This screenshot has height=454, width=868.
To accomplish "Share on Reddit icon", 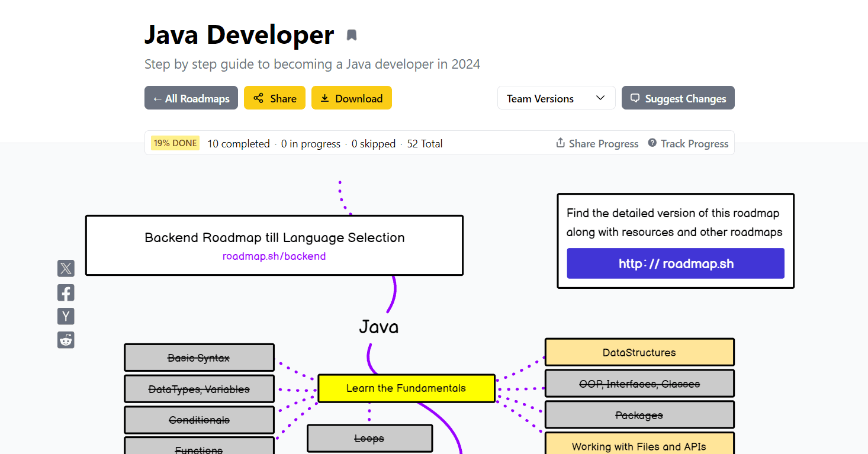I will (66, 340).
